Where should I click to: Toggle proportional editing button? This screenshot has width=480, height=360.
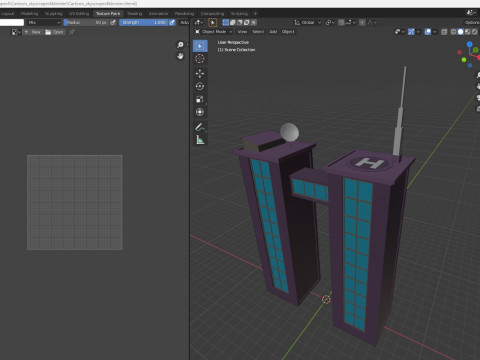pos(362,22)
